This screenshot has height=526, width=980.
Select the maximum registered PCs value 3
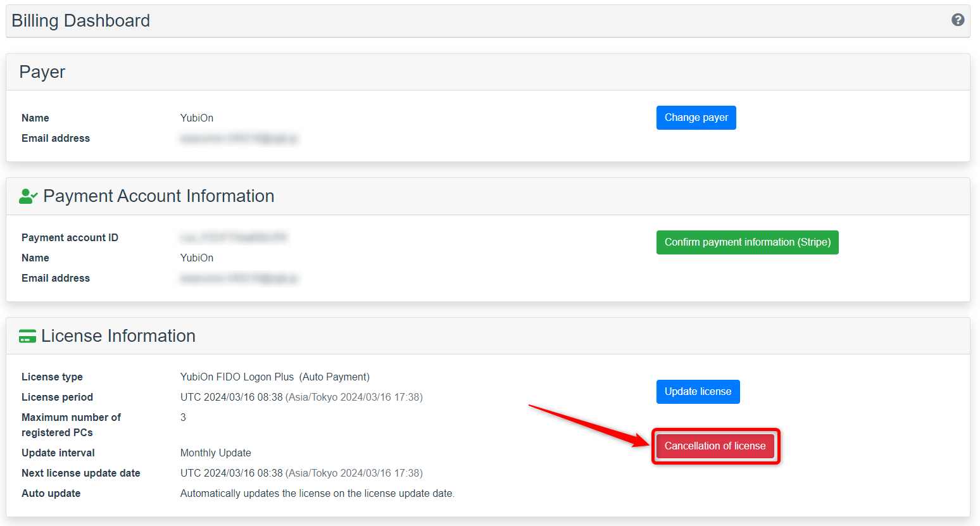tap(183, 418)
